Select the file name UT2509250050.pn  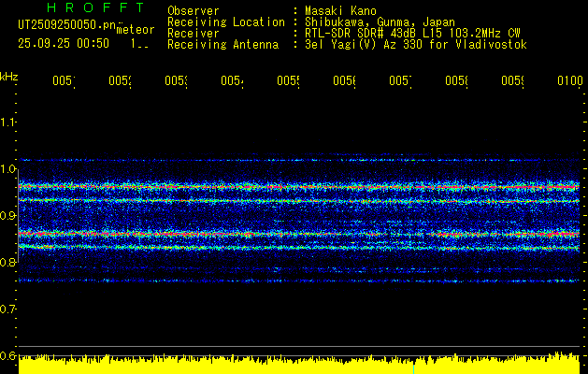pyautogui.click(x=67, y=24)
